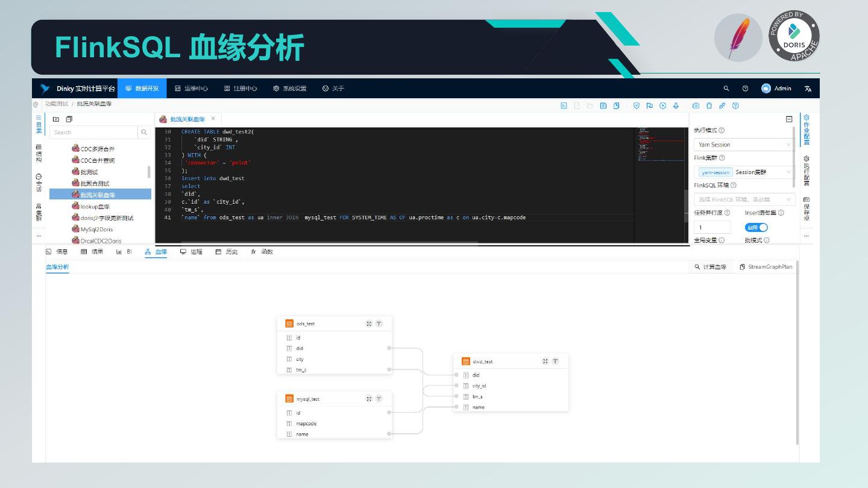868x488 pixels.
Task: Open the 集群 left sidebar panel
Action: click(39, 213)
